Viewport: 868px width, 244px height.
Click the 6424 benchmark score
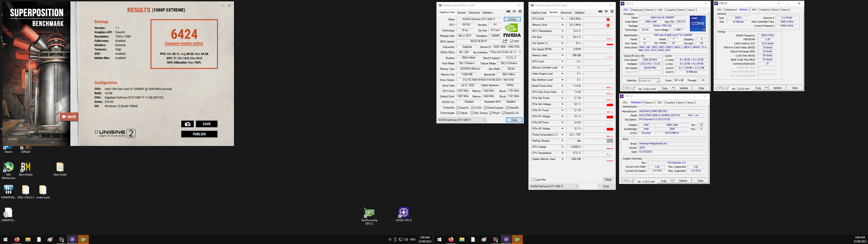(x=184, y=34)
